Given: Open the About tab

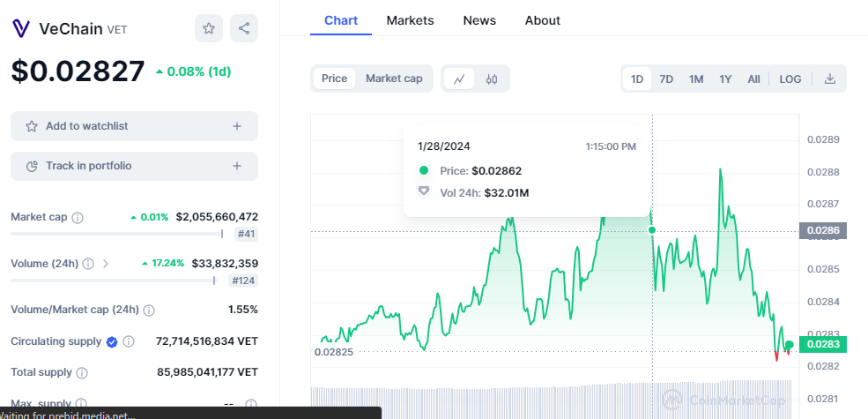Looking at the screenshot, I should click(543, 20).
